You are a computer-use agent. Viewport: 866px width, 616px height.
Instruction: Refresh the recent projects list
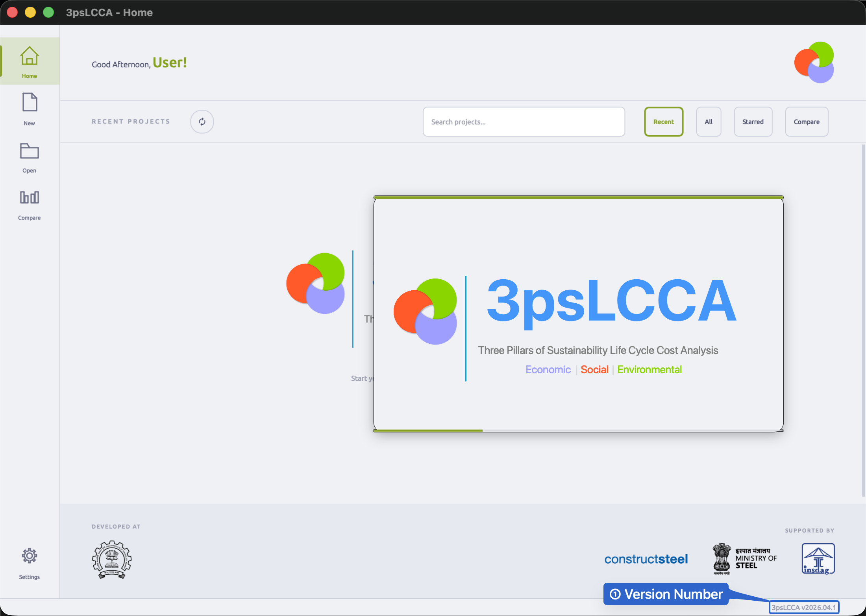(x=202, y=122)
